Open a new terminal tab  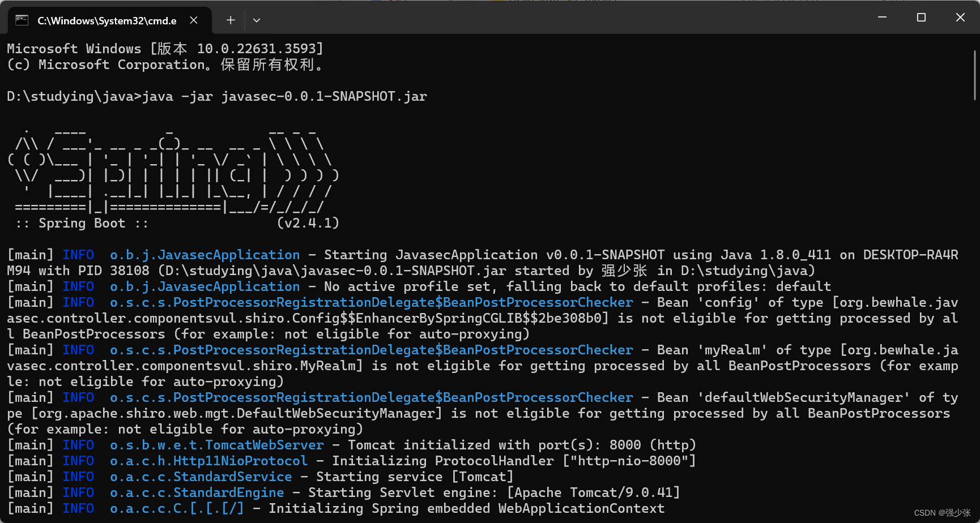[231, 20]
